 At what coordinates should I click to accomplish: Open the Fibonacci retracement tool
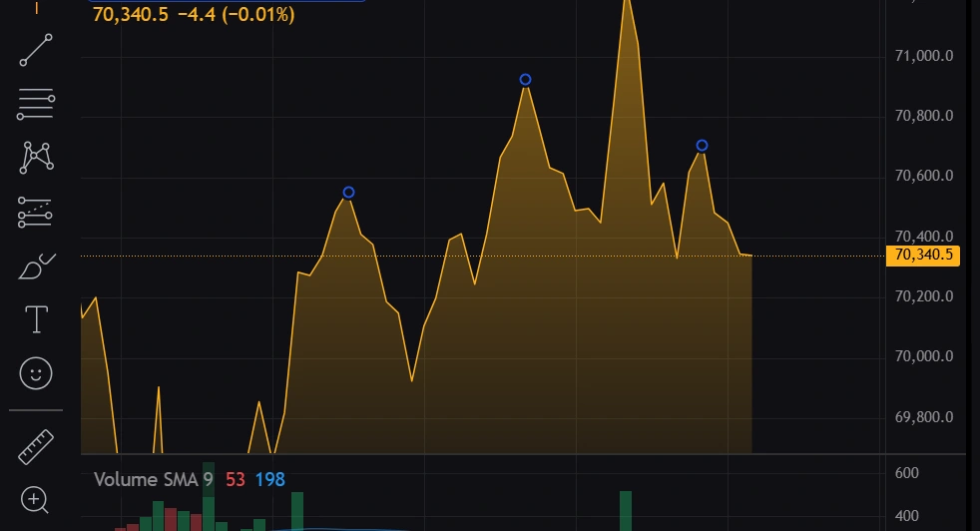(x=37, y=102)
